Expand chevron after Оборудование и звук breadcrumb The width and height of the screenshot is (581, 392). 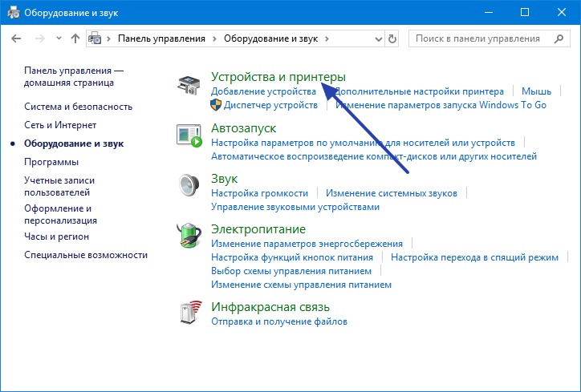click(x=327, y=38)
